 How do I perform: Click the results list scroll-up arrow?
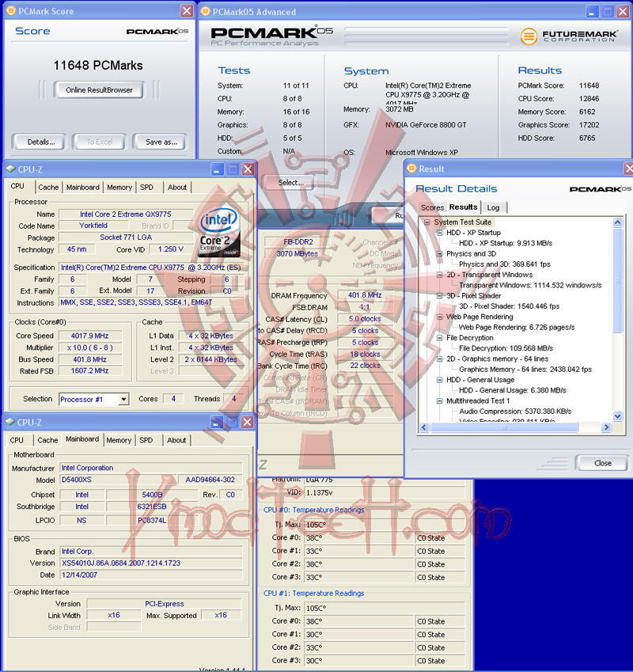tap(617, 222)
